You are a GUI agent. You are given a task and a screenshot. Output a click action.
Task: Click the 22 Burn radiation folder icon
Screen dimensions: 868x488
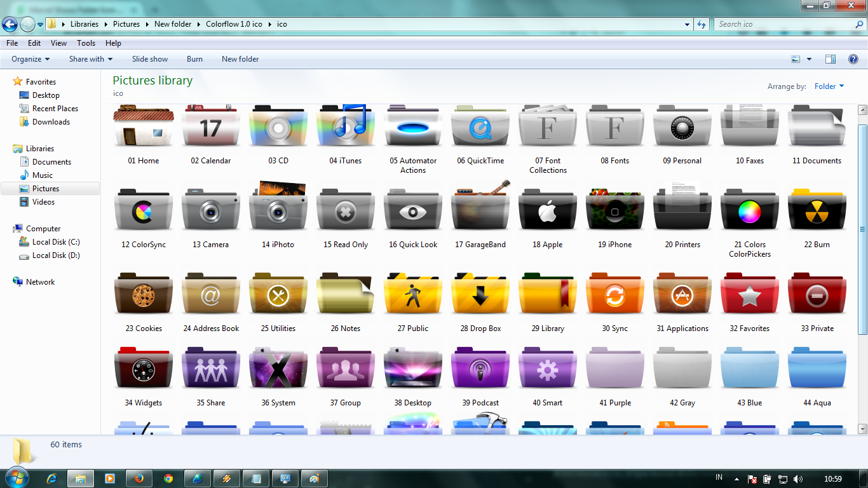(x=817, y=210)
